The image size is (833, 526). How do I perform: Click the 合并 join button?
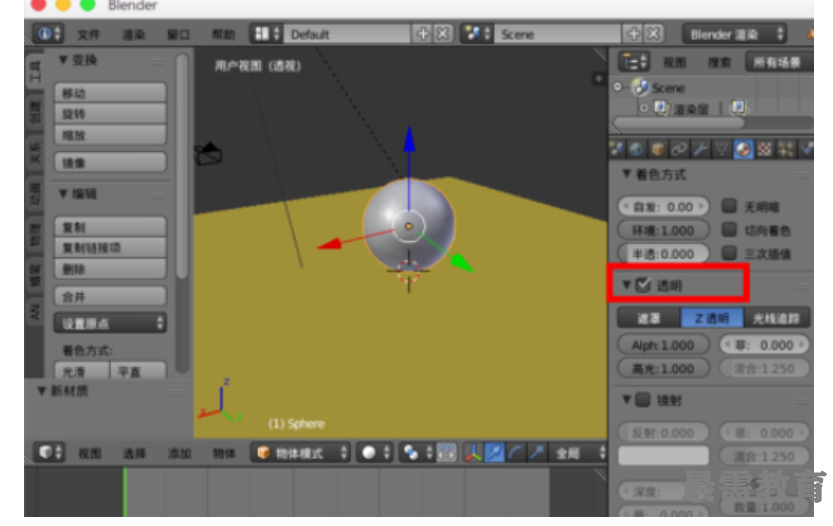[x=110, y=296]
